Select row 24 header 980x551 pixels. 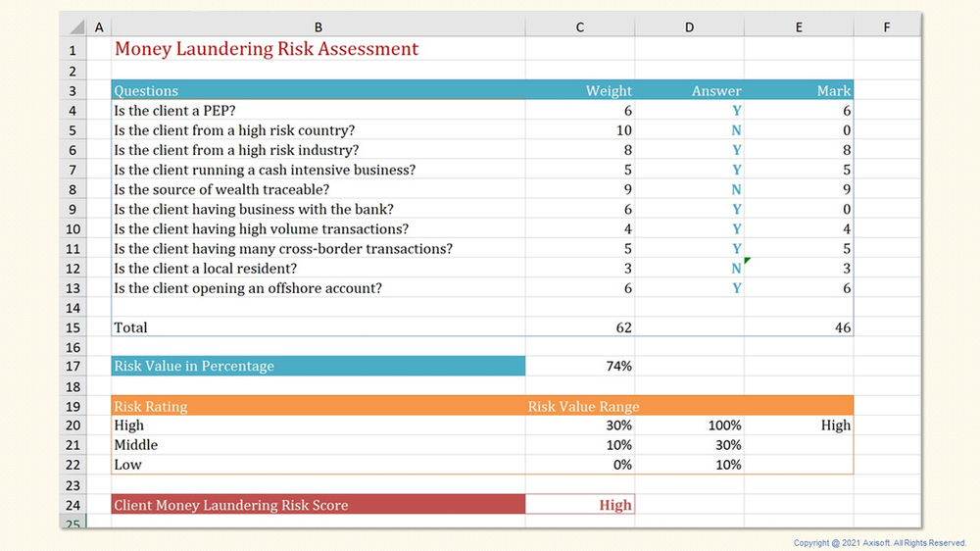tap(73, 505)
